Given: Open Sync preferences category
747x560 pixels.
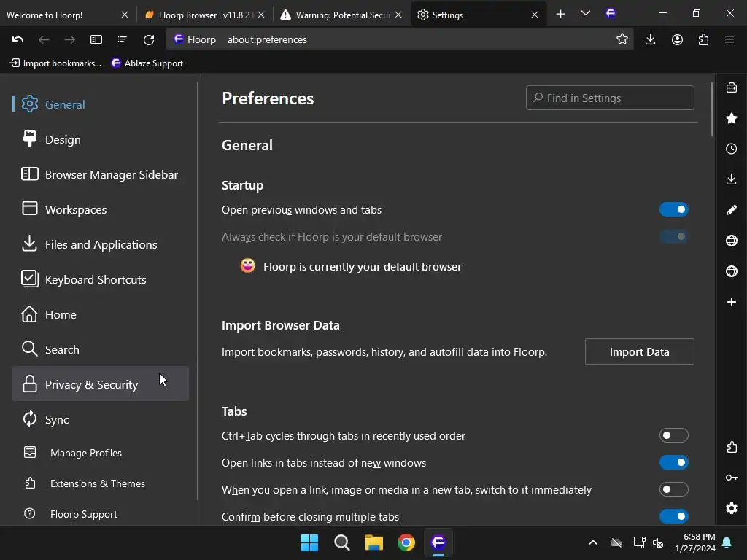Looking at the screenshot, I should pyautogui.click(x=100, y=419).
